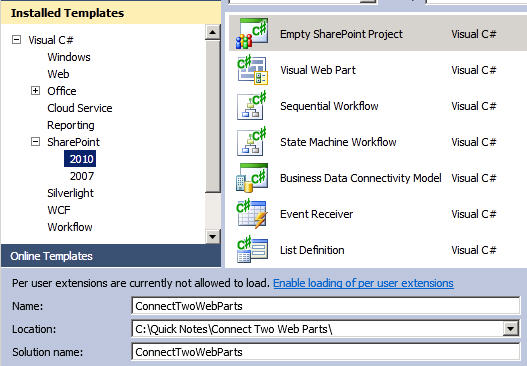
Task: Open the Cloud Service category
Action: coord(80,108)
